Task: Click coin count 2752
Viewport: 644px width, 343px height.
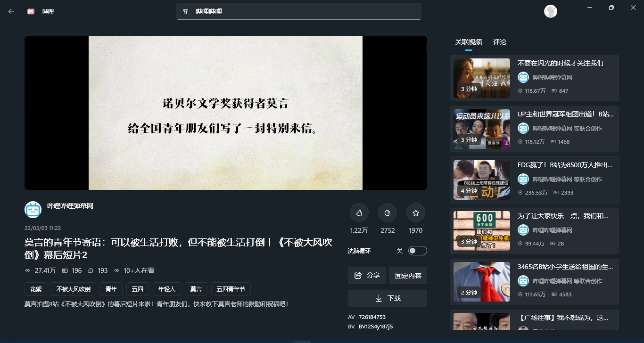Action: point(388,230)
